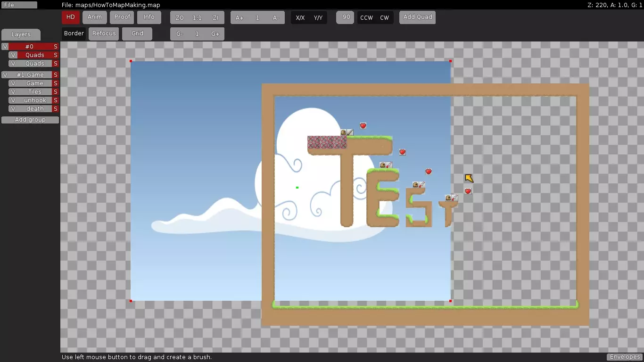Click the shield entity tile above letter E
This screenshot has width=644, height=362.
383,165
